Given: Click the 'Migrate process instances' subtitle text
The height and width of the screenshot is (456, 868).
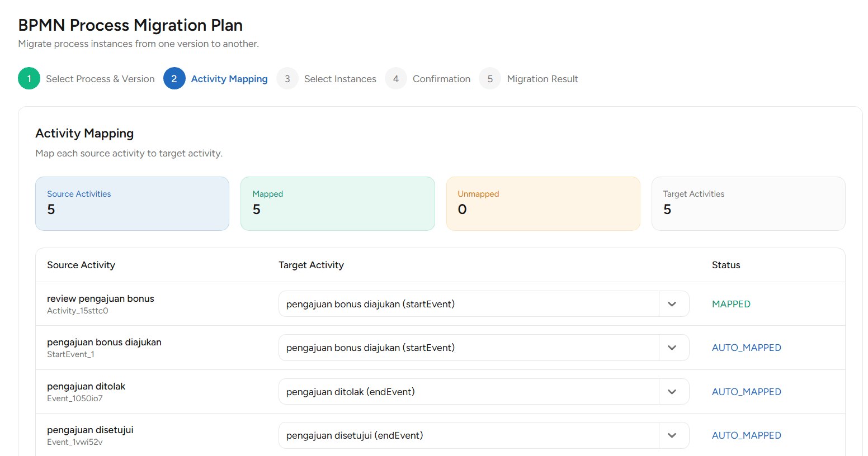Looking at the screenshot, I should [x=139, y=44].
